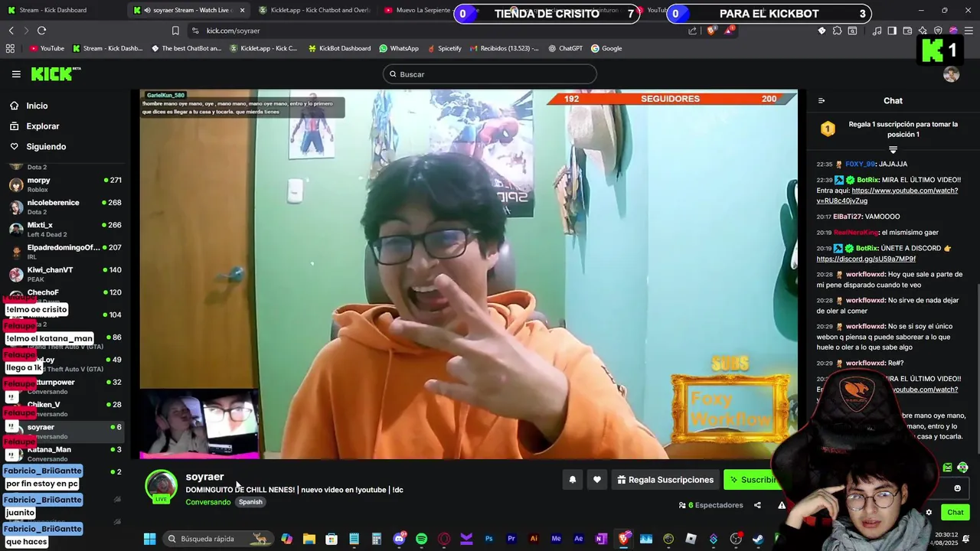Open Siguiendo in the sidebar
This screenshot has height=551, width=980.
46,146
